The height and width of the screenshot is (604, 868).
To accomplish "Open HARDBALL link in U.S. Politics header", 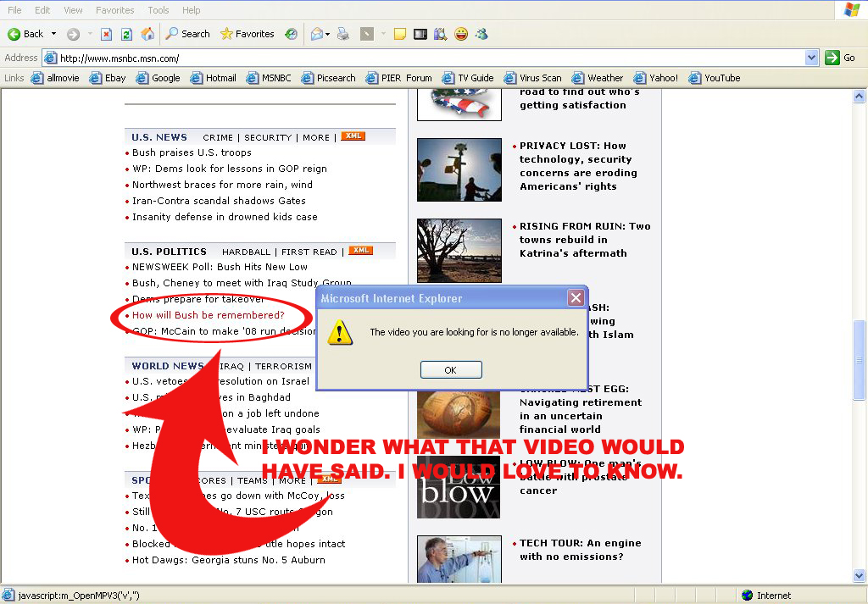I will click(247, 252).
